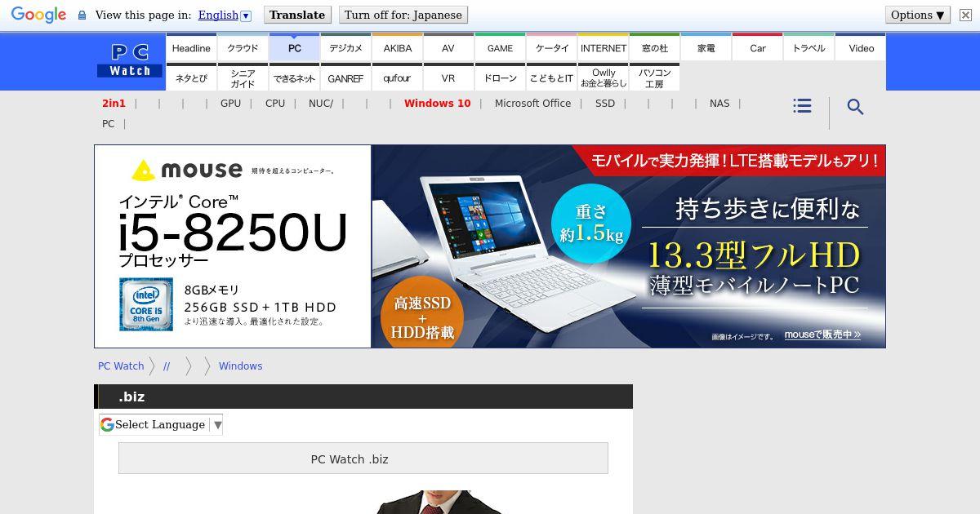980x514 pixels.
Task: Click the search magnifier icon
Action: pyautogui.click(x=855, y=107)
